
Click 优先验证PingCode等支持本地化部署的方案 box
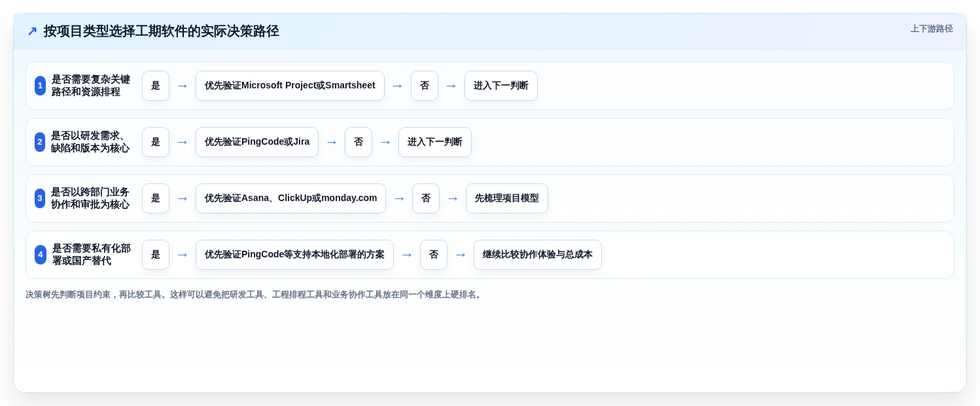point(294,255)
